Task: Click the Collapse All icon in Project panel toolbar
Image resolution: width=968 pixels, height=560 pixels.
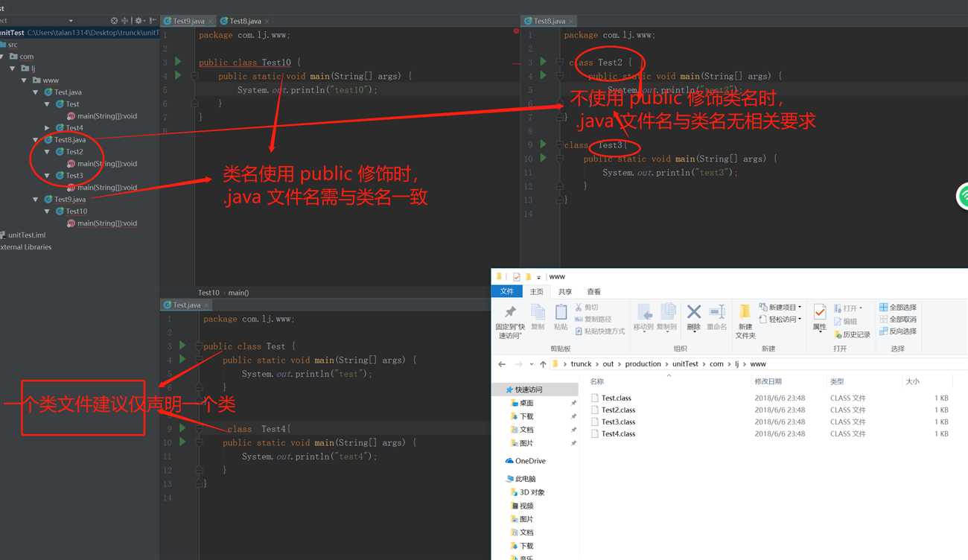Action: pyautogui.click(x=125, y=21)
